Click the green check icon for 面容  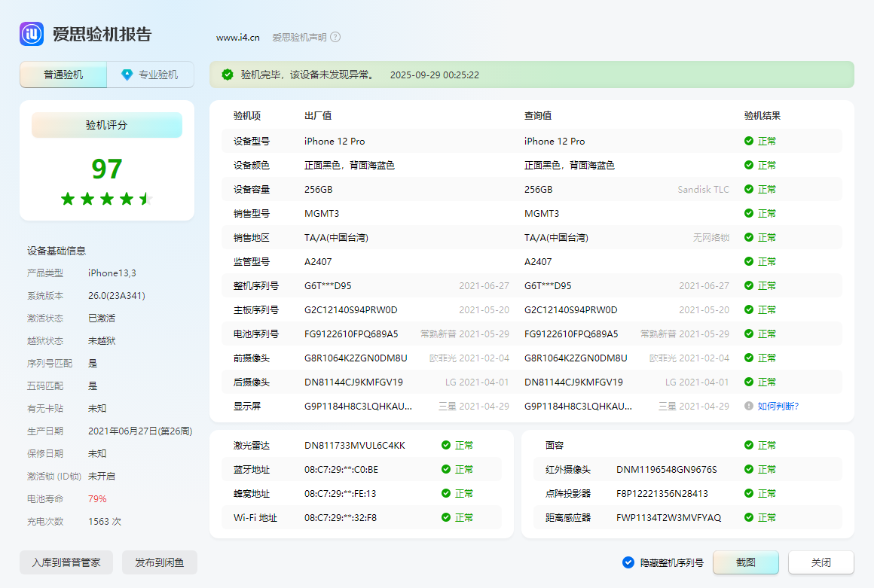tap(749, 445)
